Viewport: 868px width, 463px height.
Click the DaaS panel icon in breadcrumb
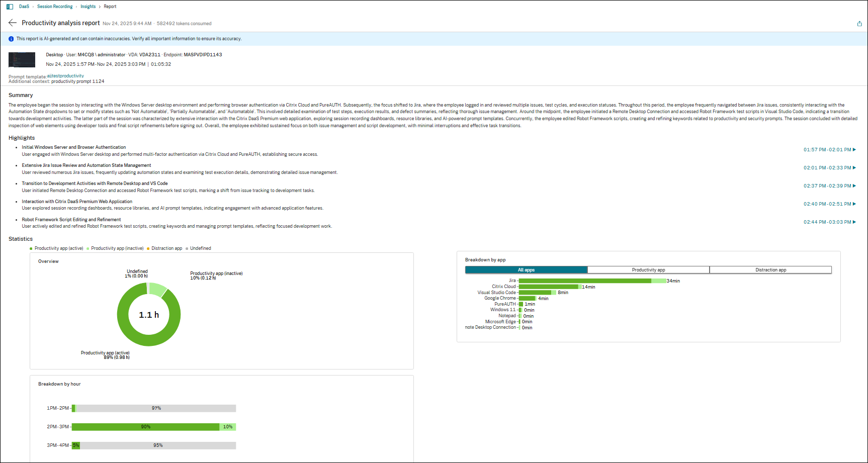10,7
